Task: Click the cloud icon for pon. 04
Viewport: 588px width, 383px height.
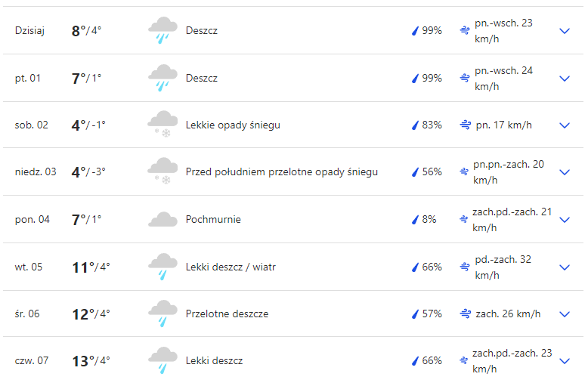Action: [162, 220]
